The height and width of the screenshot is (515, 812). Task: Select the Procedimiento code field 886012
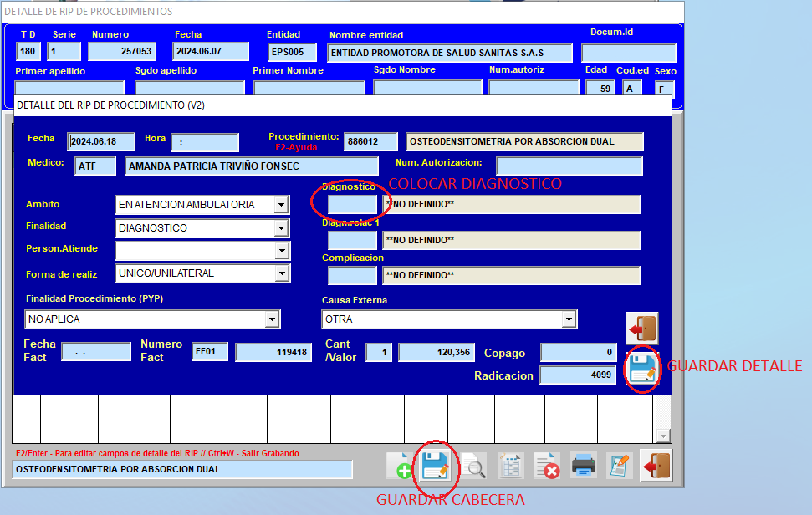pyautogui.click(x=370, y=142)
